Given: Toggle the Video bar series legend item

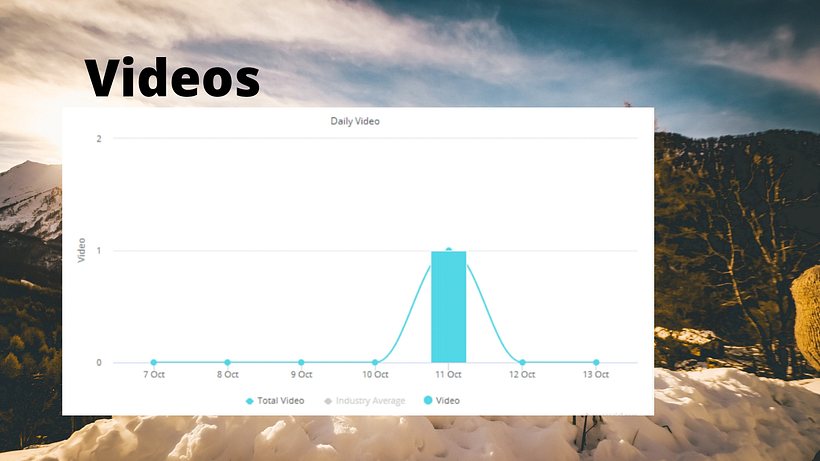Looking at the screenshot, I should pyautogui.click(x=442, y=400).
